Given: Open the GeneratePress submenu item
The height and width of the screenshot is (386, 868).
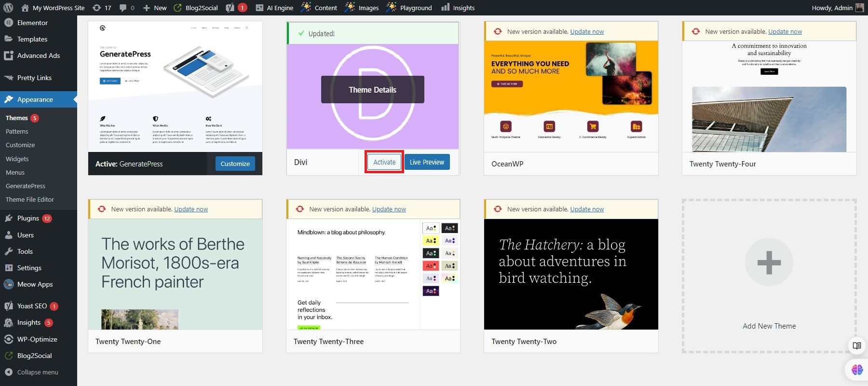Looking at the screenshot, I should tap(26, 186).
